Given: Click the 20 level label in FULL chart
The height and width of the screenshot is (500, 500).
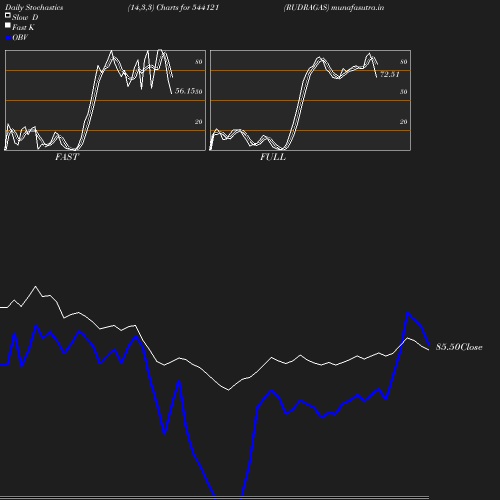Looking at the screenshot, I should 403,122.
